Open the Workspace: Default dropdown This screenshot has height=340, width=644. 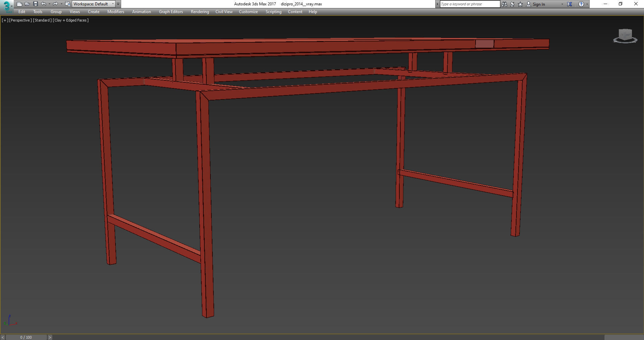94,4
